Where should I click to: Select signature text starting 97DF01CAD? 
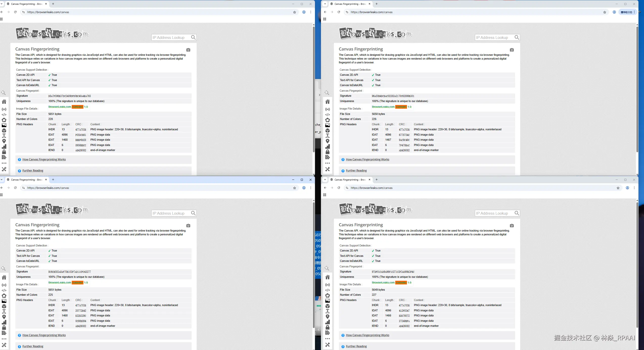point(393,272)
